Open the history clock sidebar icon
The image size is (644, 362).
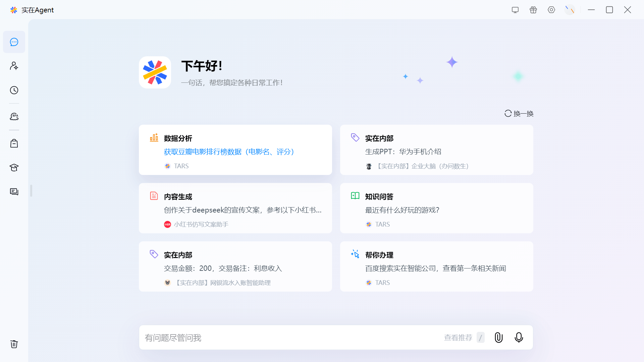(14, 90)
